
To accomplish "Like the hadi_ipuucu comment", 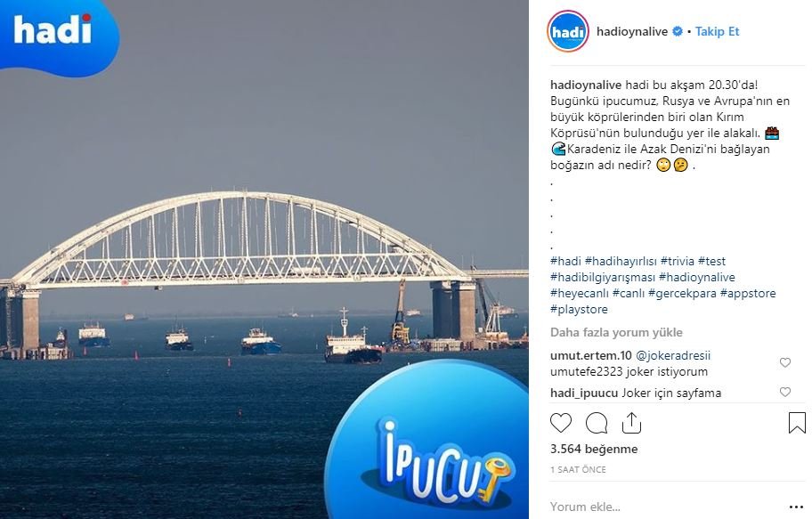I will [785, 392].
